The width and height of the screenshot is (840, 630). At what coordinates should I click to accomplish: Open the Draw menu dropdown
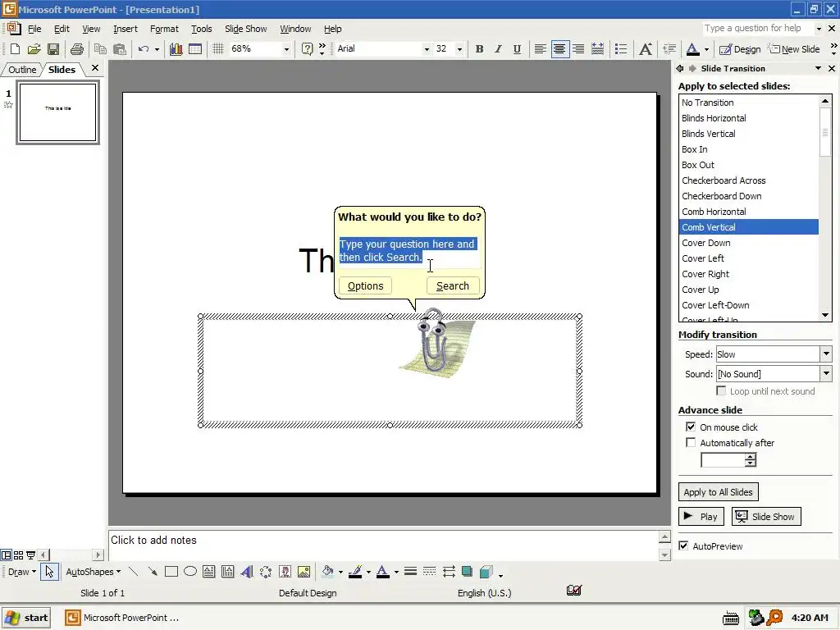click(x=22, y=572)
